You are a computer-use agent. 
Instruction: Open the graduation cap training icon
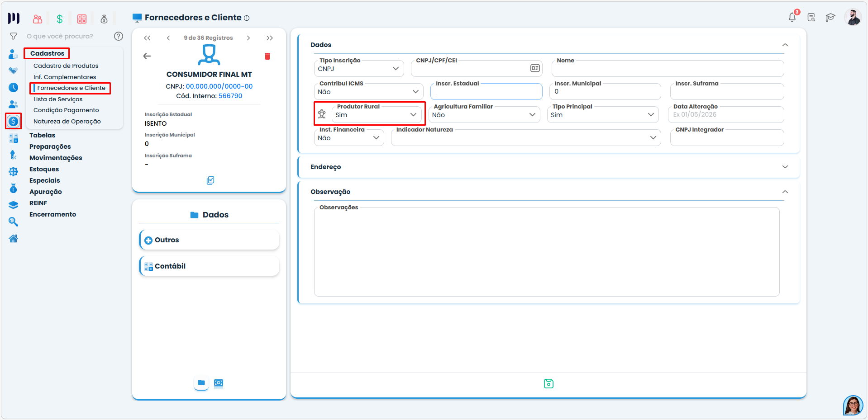(x=830, y=17)
